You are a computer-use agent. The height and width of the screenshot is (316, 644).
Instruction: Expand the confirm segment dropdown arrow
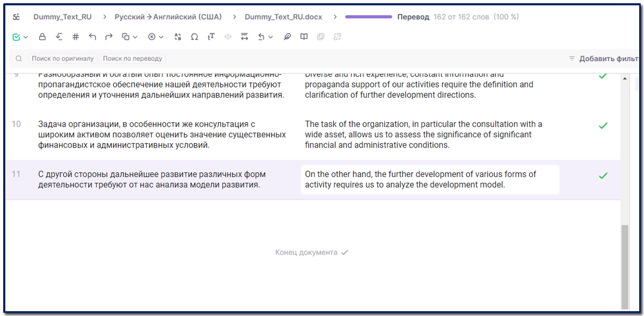click(x=26, y=37)
